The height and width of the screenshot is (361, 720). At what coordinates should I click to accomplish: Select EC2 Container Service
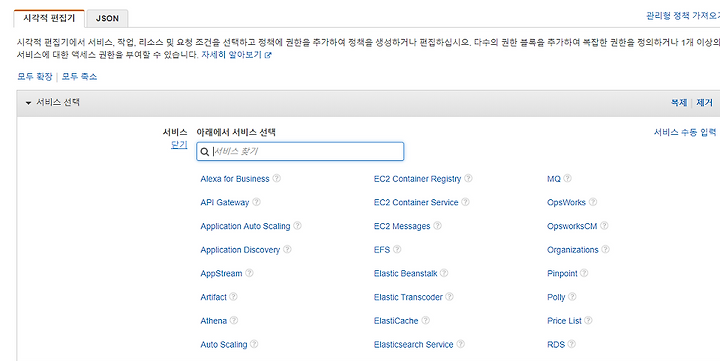(x=416, y=203)
